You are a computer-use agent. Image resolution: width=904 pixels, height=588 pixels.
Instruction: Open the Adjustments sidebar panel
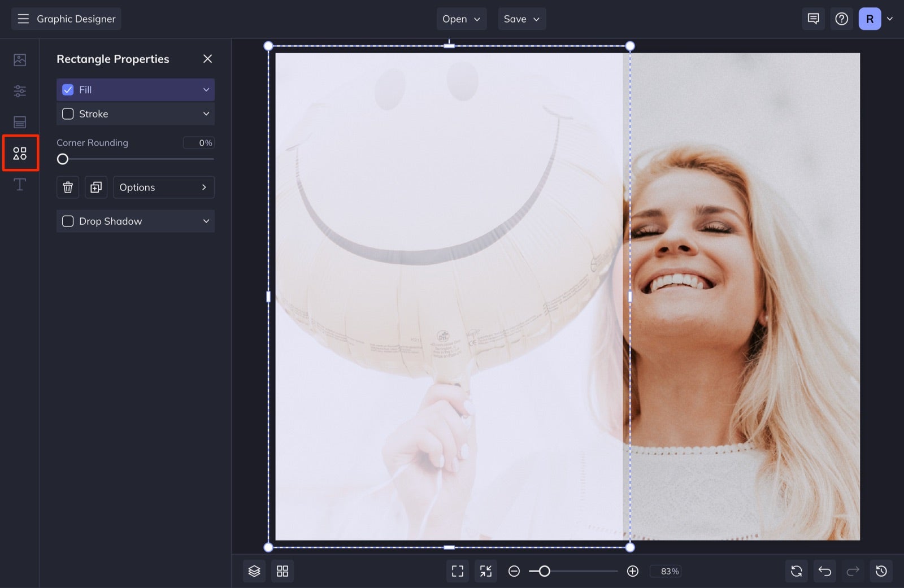[20, 90]
